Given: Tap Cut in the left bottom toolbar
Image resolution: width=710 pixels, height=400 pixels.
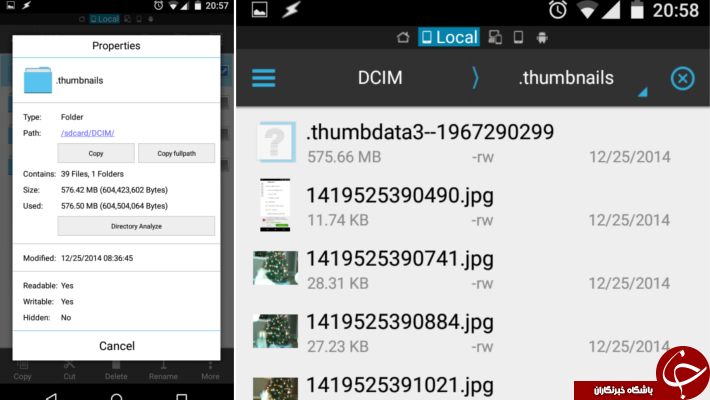Looking at the screenshot, I should pyautogui.click(x=69, y=371).
